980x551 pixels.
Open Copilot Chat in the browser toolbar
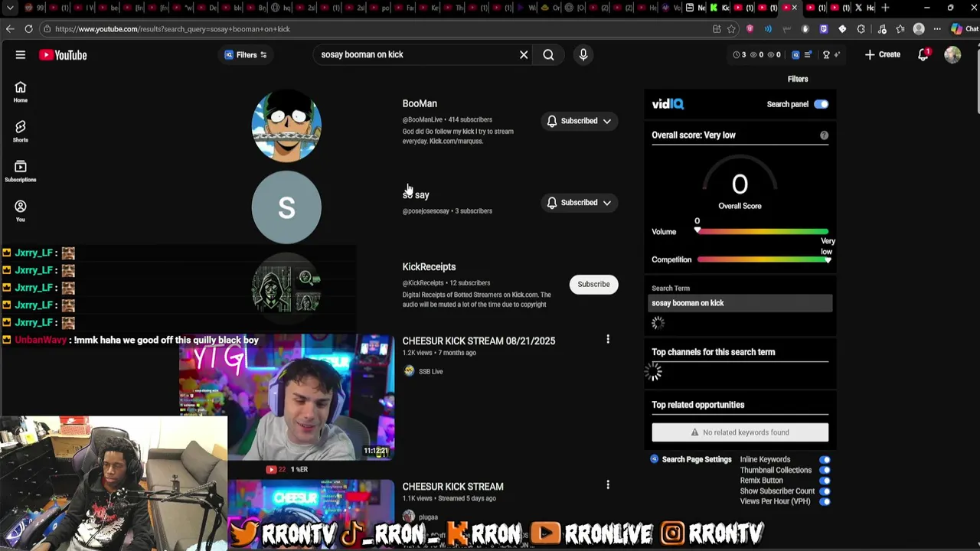click(963, 29)
